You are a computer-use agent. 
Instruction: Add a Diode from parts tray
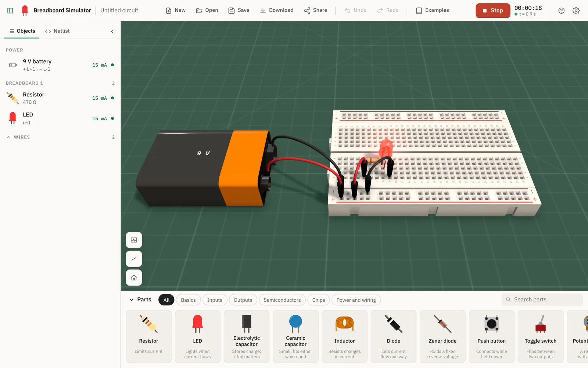click(393, 336)
